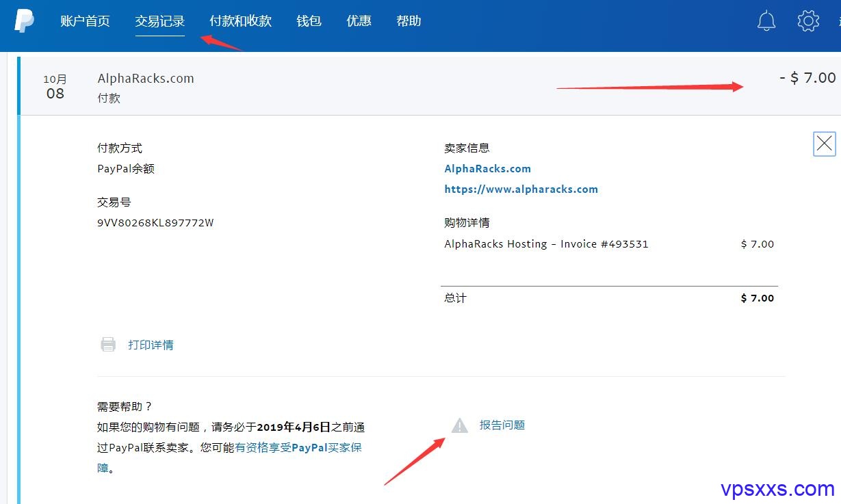
Task: Click the printer icon beside 打印详情
Action: pyautogui.click(x=108, y=345)
